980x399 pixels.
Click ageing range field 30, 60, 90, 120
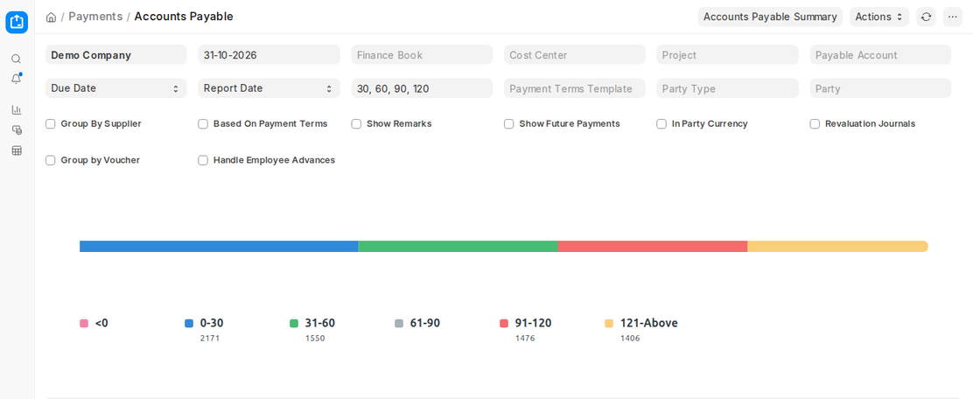click(422, 88)
